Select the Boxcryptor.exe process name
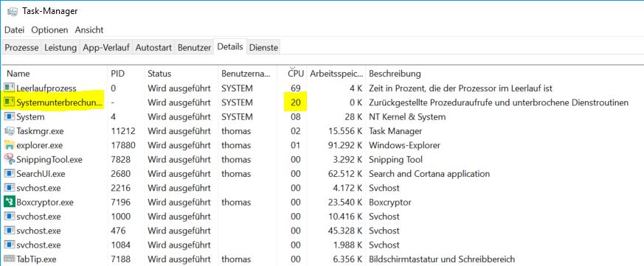This screenshot has height=266, width=644. (x=45, y=202)
